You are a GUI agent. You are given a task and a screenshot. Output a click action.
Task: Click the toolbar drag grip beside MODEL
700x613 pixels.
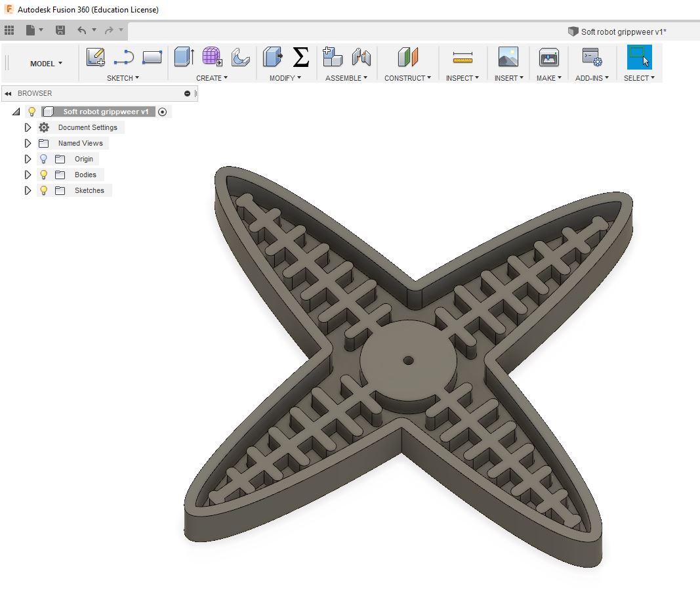click(x=7, y=62)
